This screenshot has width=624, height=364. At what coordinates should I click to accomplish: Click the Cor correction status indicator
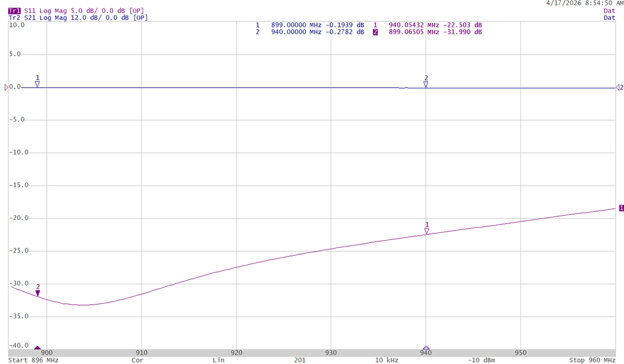(137, 360)
